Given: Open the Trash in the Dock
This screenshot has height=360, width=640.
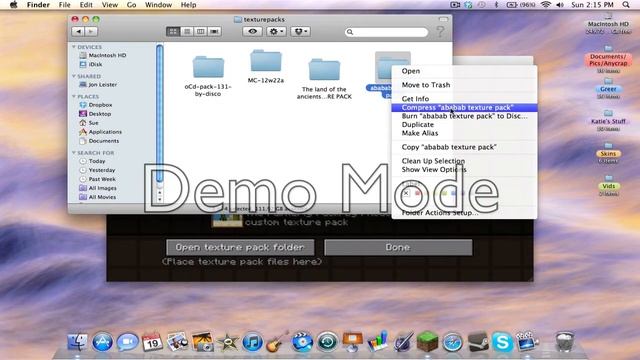Looking at the screenshot, I should 565,342.
